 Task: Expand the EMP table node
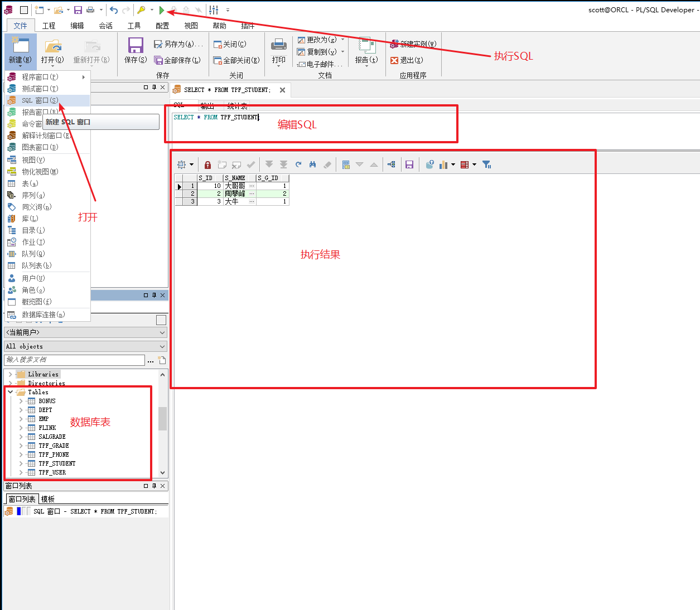(21, 419)
